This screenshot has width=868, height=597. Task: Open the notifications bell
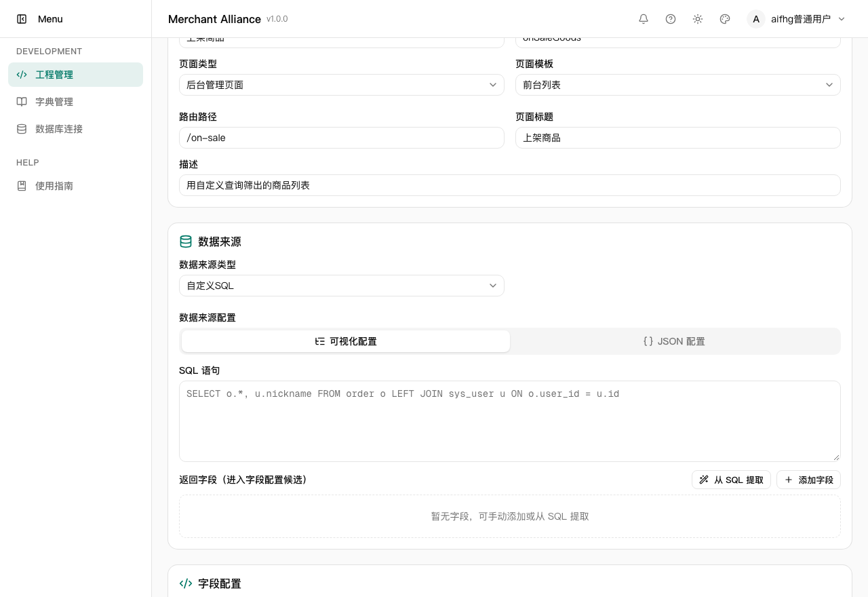(x=644, y=19)
